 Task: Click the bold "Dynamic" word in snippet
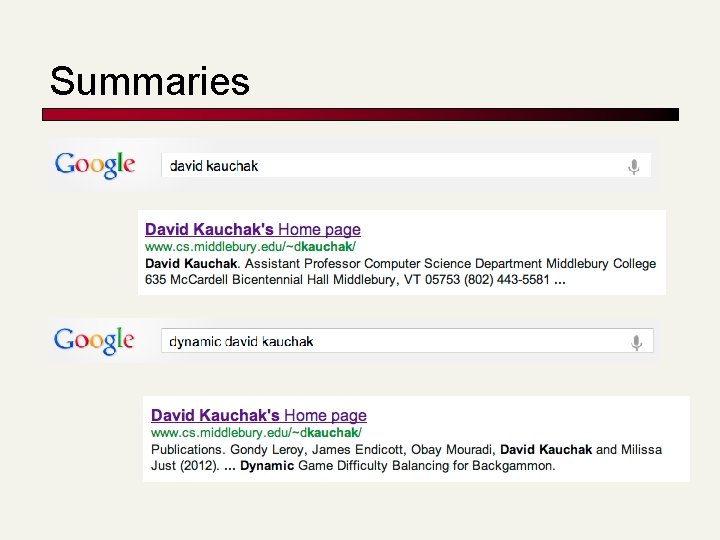(x=267, y=465)
